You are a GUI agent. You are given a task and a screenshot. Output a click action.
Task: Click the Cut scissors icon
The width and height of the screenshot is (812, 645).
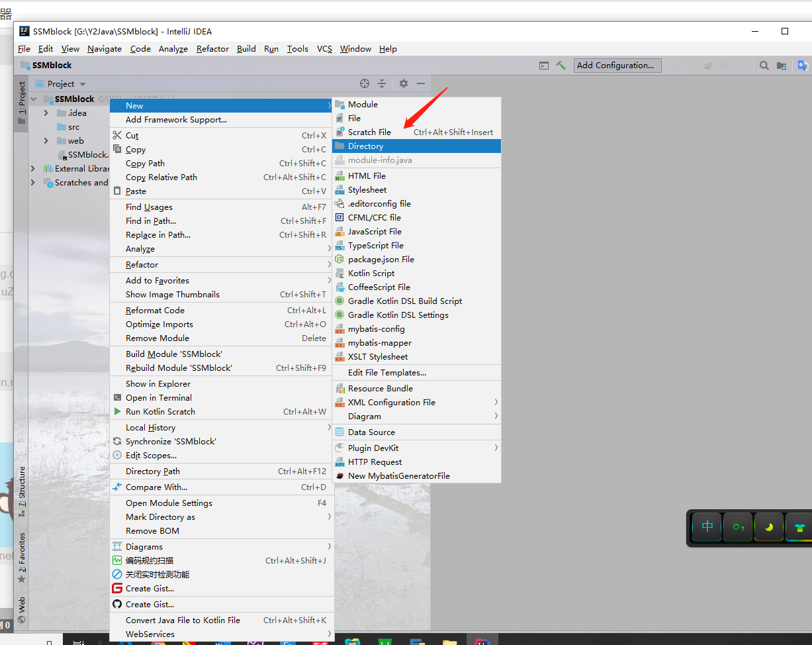[117, 135]
